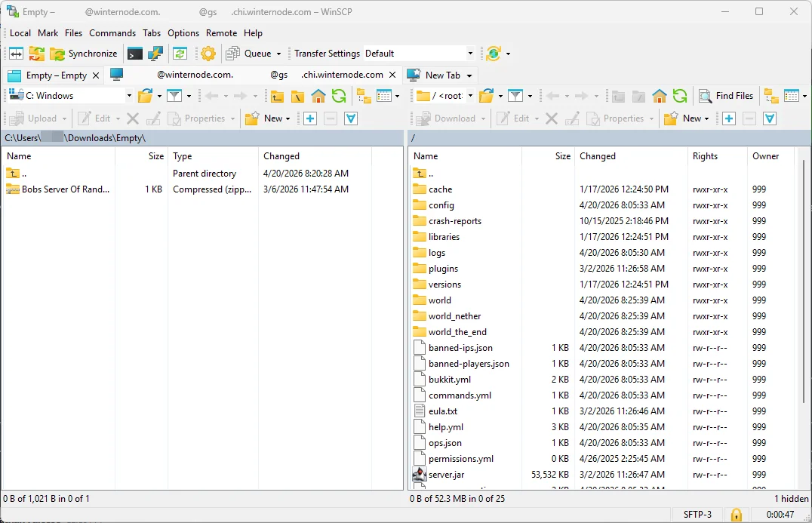812x523 pixels.
Task: Open a console with the terminal icon
Action: (134, 54)
